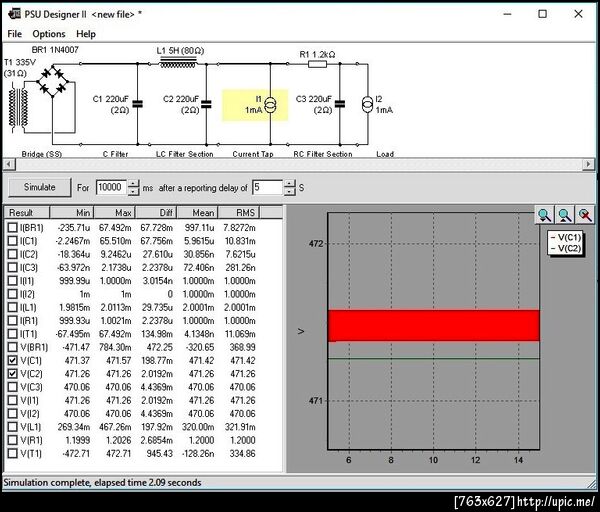This screenshot has height=512, width=600.
Task: Enable the I(C1) result checkbox
Action: tap(13, 241)
